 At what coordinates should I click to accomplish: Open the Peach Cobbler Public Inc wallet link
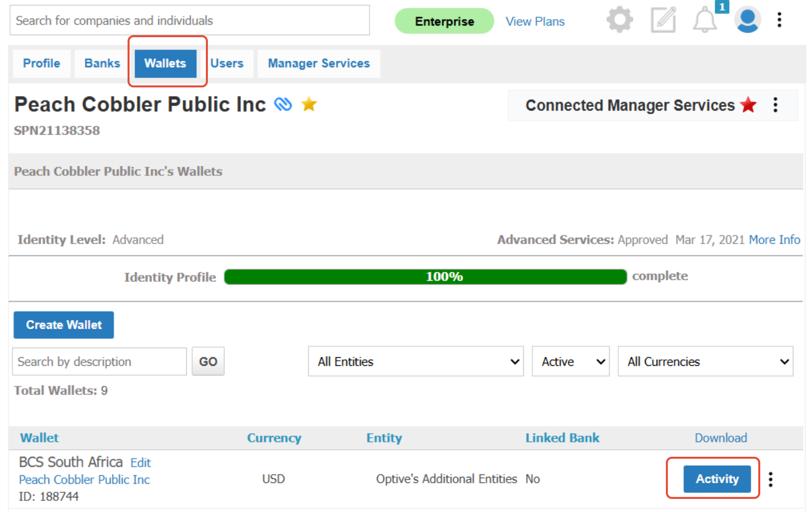pyautogui.click(x=84, y=479)
